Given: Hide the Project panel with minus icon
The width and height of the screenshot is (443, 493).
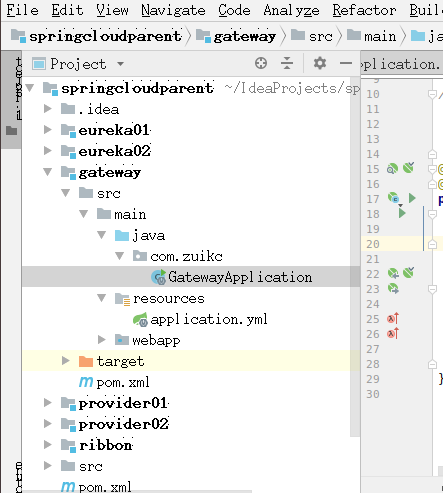Looking at the screenshot, I should [346, 63].
